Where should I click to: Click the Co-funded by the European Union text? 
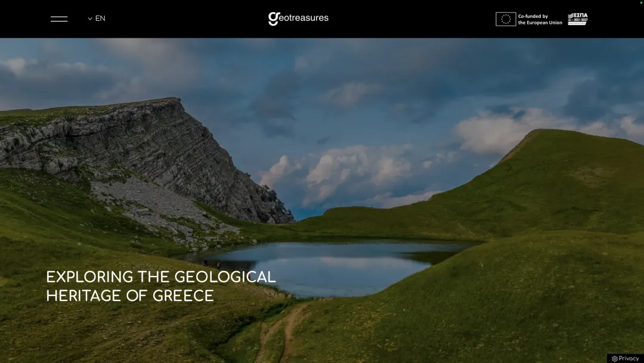[540, 20]
